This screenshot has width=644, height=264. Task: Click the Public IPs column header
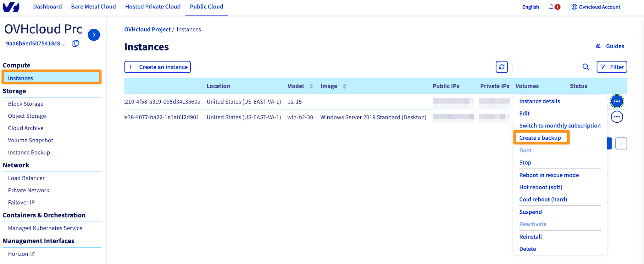click(x=446, y=86)
